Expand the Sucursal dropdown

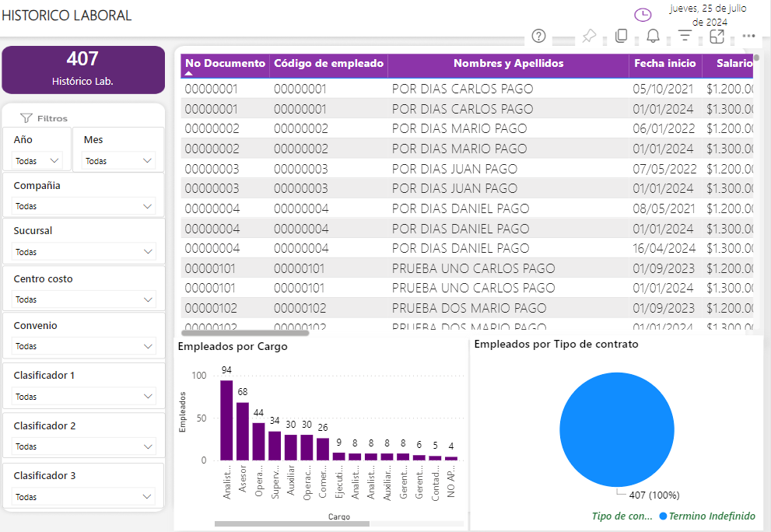(x=83, y=252)
